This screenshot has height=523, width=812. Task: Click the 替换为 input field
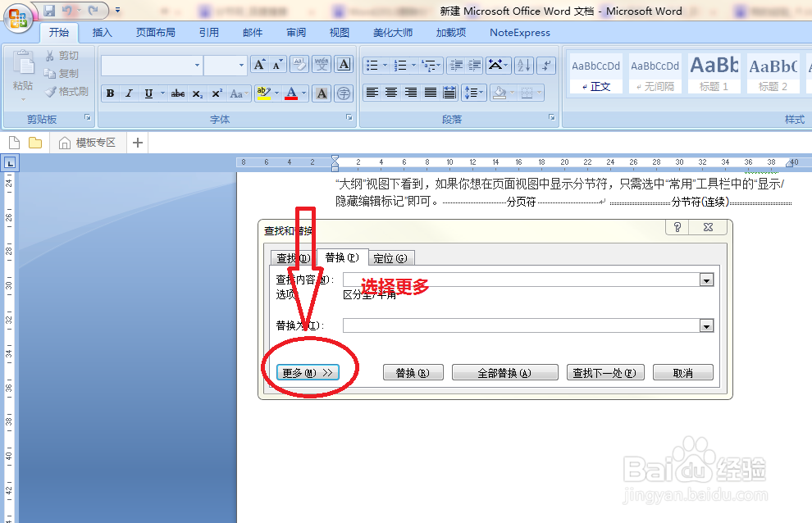pos(522,325)
